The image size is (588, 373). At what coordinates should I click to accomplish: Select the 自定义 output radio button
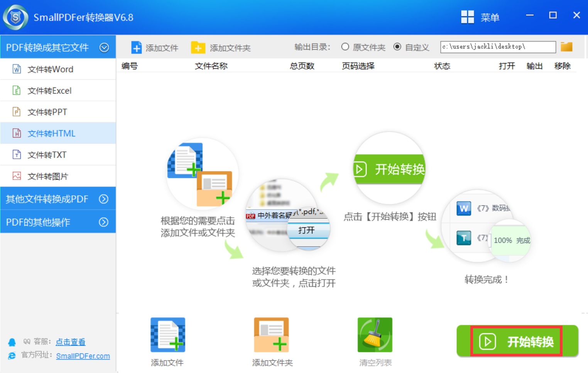pyautogui.click(x=397, y=47)
